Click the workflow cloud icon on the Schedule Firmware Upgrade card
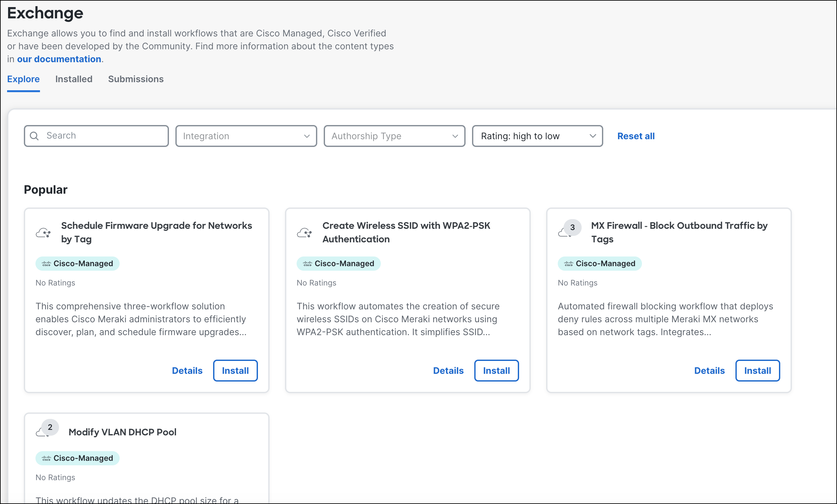 click(x=43, y=233)
